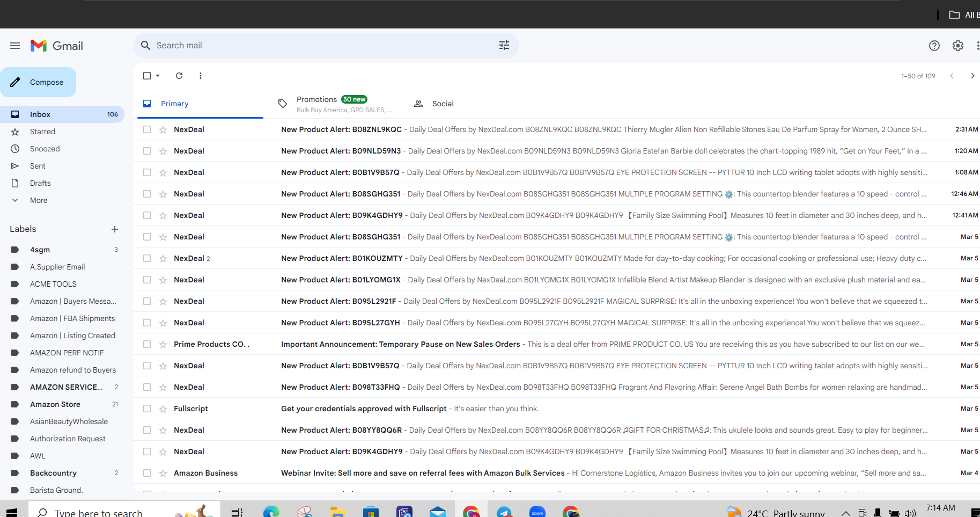Star the B01LYOMG1X NexDeal email
Image resolution: width=980 pixels, height=517 pixels.
pos(163,280)
